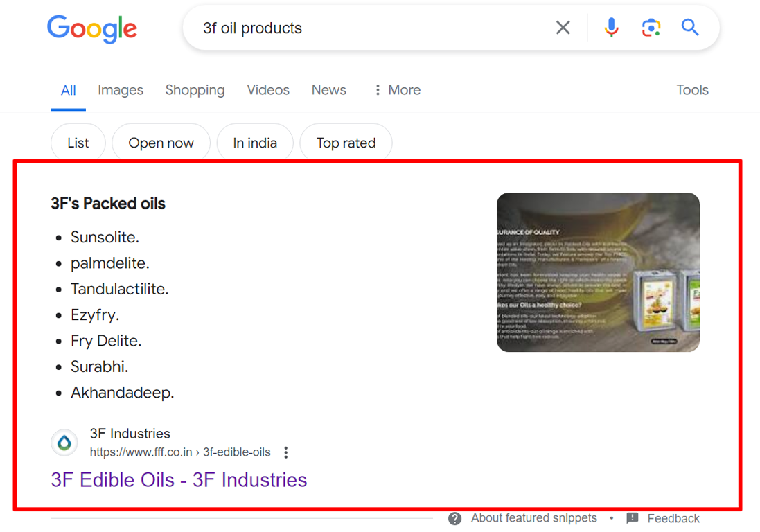Click the About featured snippets help icon

tap(454, 518)
